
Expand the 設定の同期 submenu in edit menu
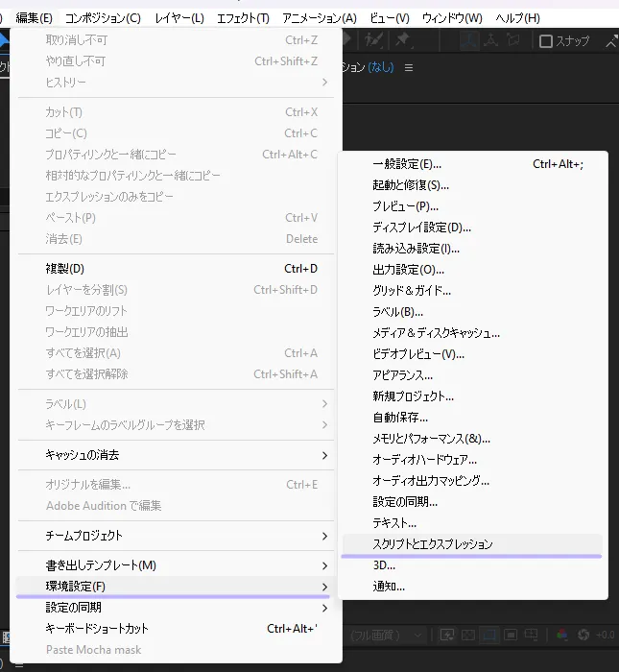[176, 608]
